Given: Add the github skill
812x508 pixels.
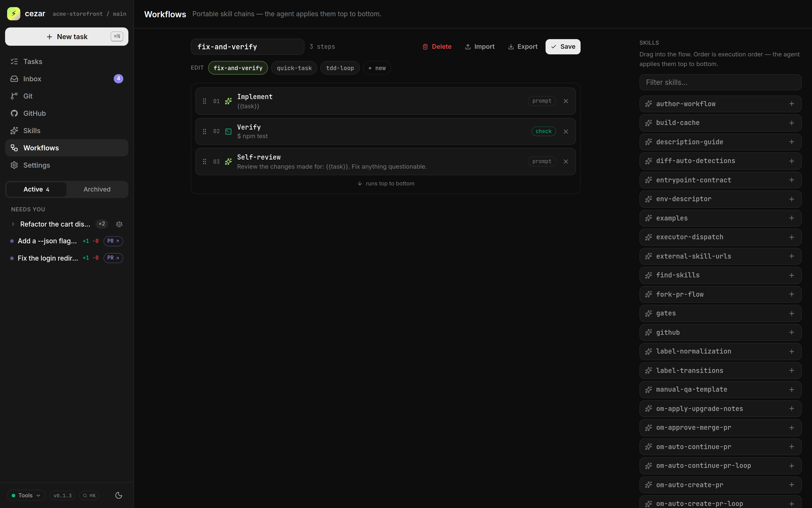Looking at the screenshot, I should 791,332.
